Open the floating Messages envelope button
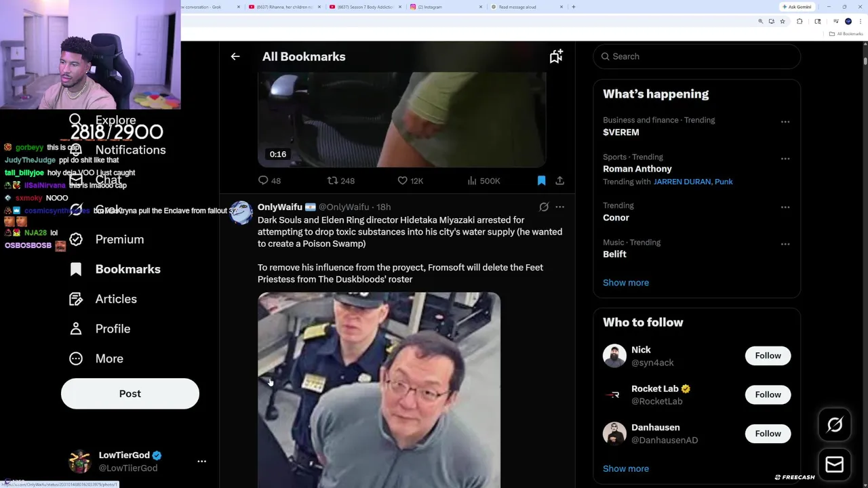868x488 pixels. click(x=835, y=464)
